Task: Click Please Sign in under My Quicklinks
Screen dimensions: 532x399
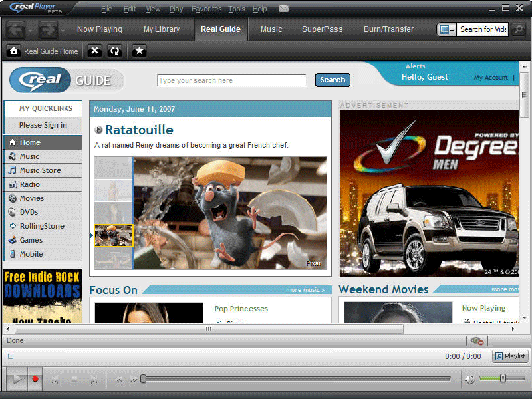Action: click(43, 125)
